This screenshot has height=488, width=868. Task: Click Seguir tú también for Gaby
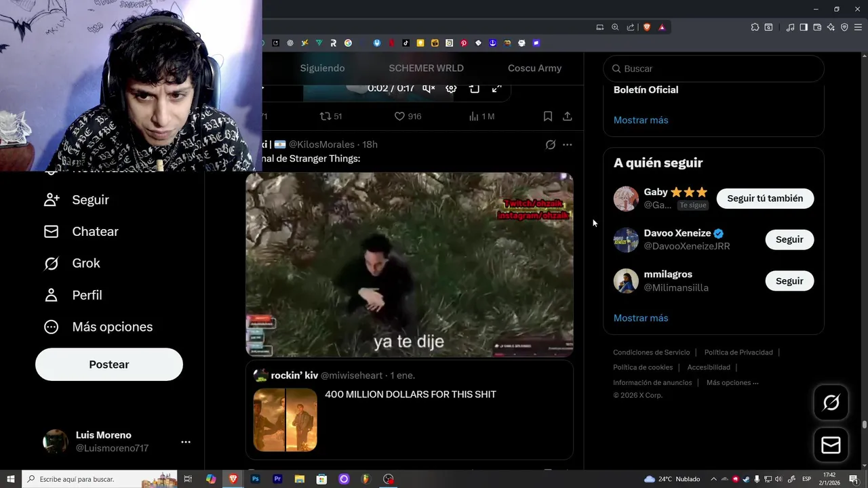(765, 199)
